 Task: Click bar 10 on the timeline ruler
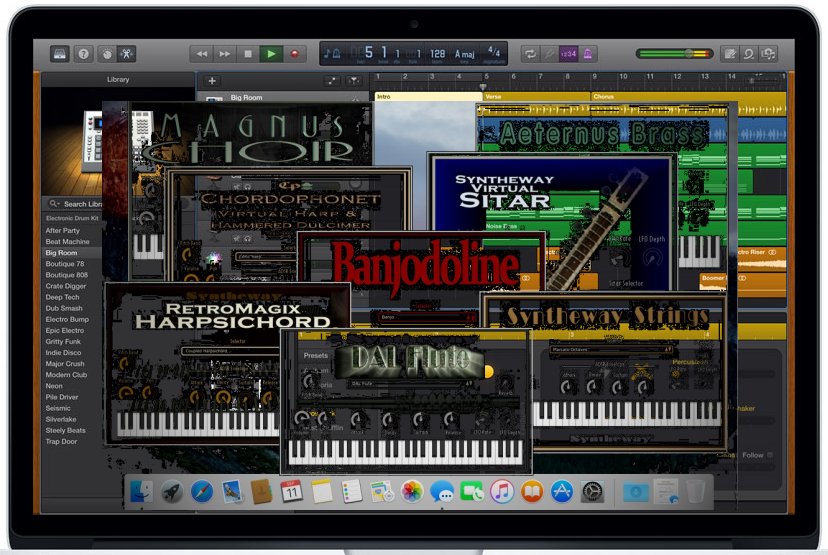[x=623, y=77]
